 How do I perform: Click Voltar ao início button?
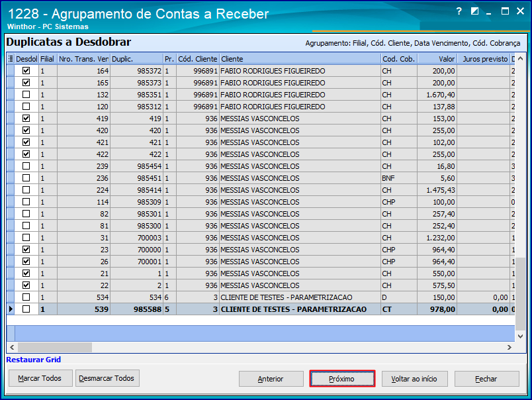tap(414, 379)
